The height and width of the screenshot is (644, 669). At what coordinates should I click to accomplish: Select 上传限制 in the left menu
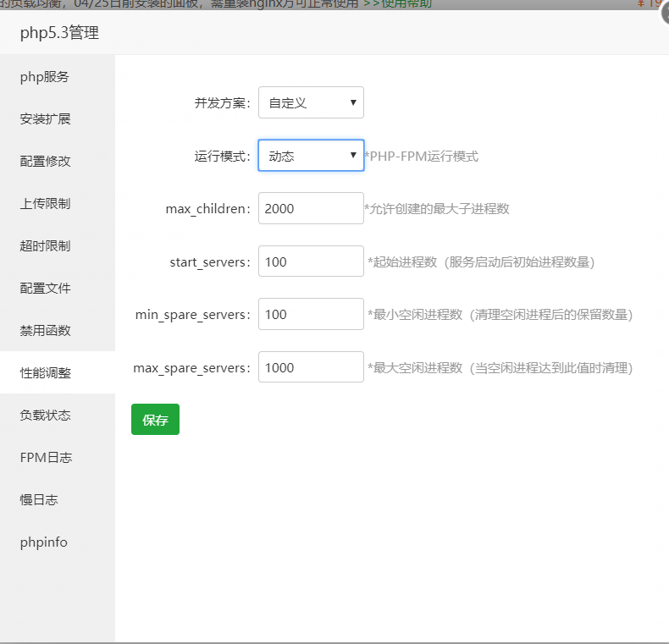click(x=45, y=204)
